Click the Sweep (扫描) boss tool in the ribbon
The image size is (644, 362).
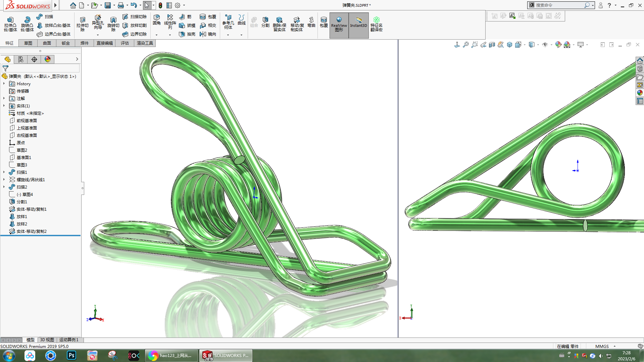point(45,16)
